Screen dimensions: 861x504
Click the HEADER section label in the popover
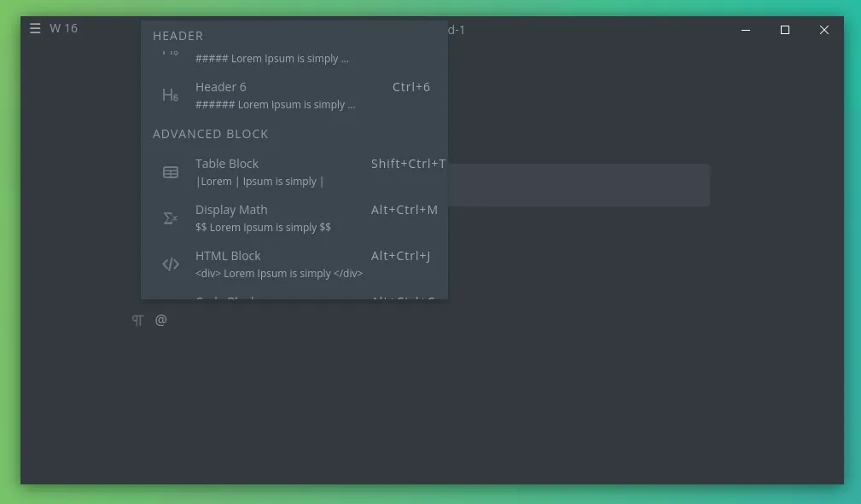(177, 36)
